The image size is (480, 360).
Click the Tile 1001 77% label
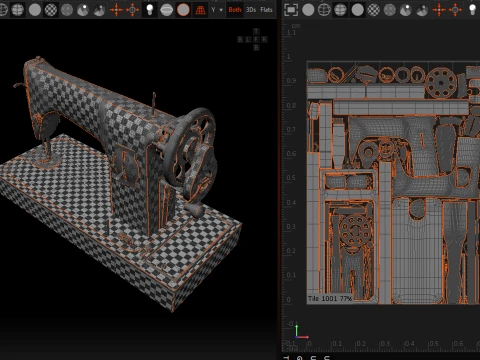[x=330, y=298]
